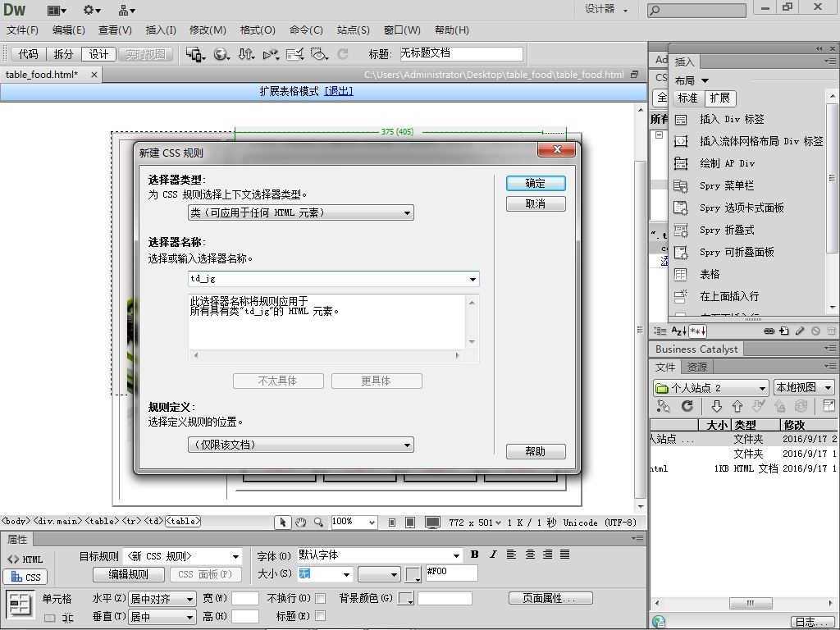
Task: Click the Edit Rule (编辑规则) button
Action: 129,575
